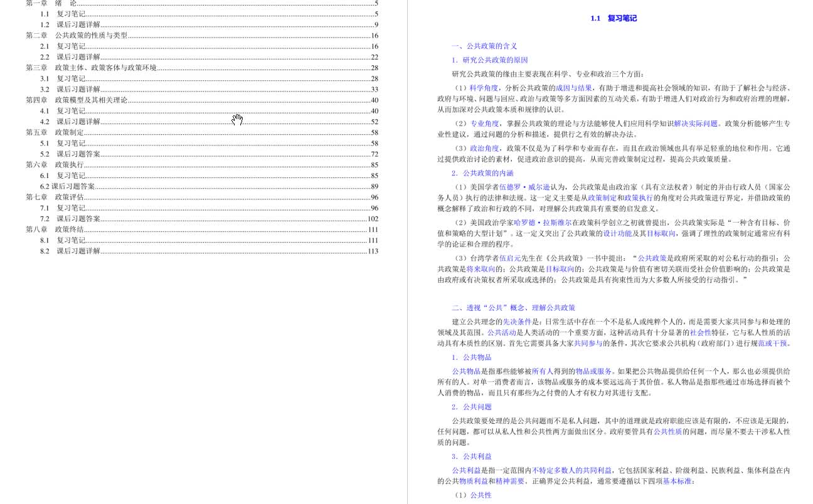Click the blue phrase 不特定多数人的共同利益
Image resolution: width=813 pixels, height=504 pixels.
tap(572, 470)
